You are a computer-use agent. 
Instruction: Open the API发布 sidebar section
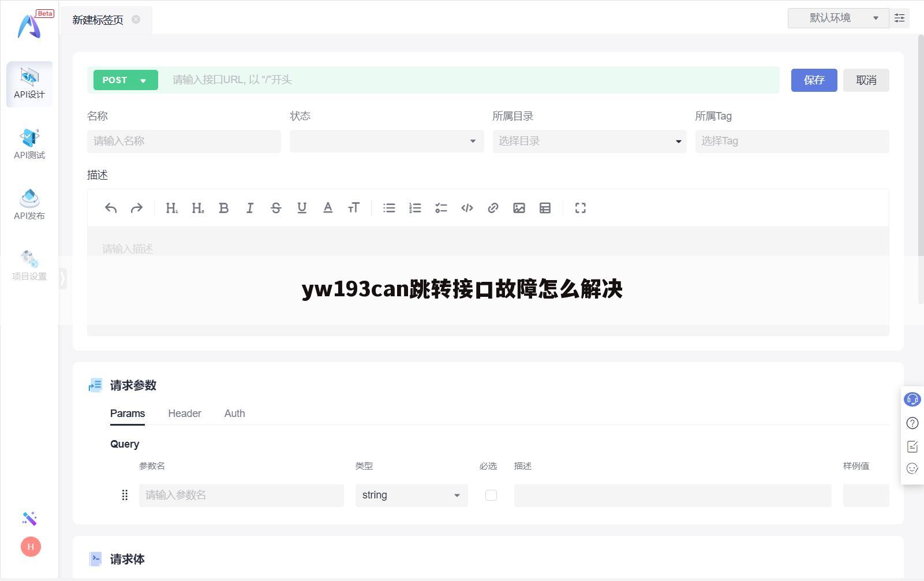[x=29, y=205]
